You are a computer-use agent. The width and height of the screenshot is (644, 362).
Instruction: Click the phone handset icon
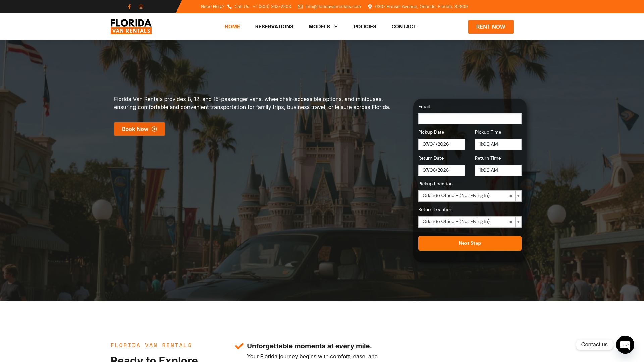pyautogui.click(x=229, y=7)
